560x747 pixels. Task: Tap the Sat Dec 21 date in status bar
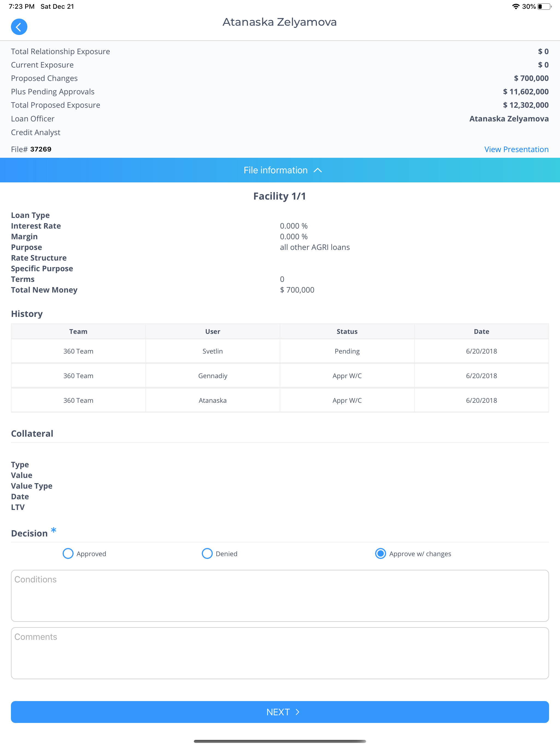tap(57, 6)
